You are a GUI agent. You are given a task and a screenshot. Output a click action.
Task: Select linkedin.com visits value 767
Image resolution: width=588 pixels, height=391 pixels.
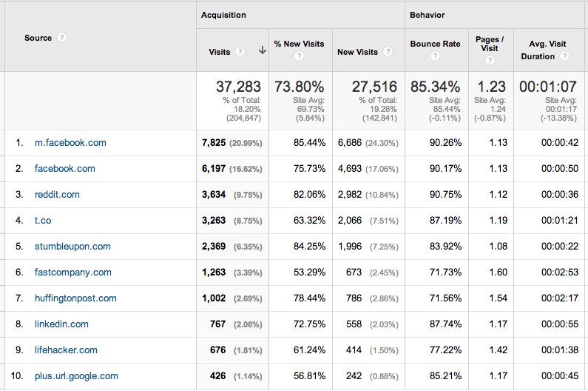pos(218,324)
